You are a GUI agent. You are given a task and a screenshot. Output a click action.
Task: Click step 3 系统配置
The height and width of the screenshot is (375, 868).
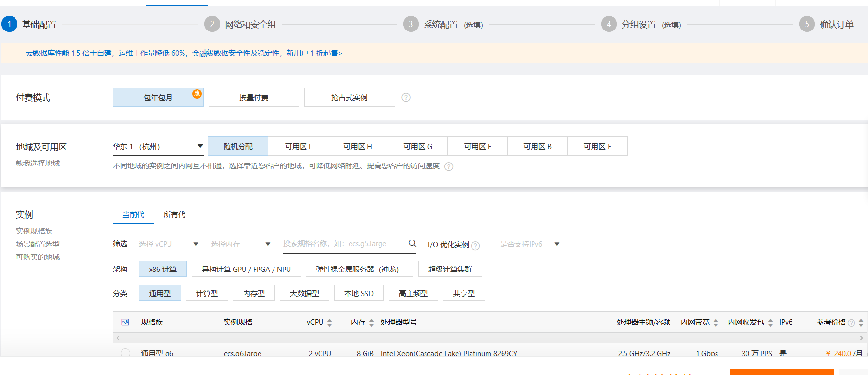coord(443,24)
